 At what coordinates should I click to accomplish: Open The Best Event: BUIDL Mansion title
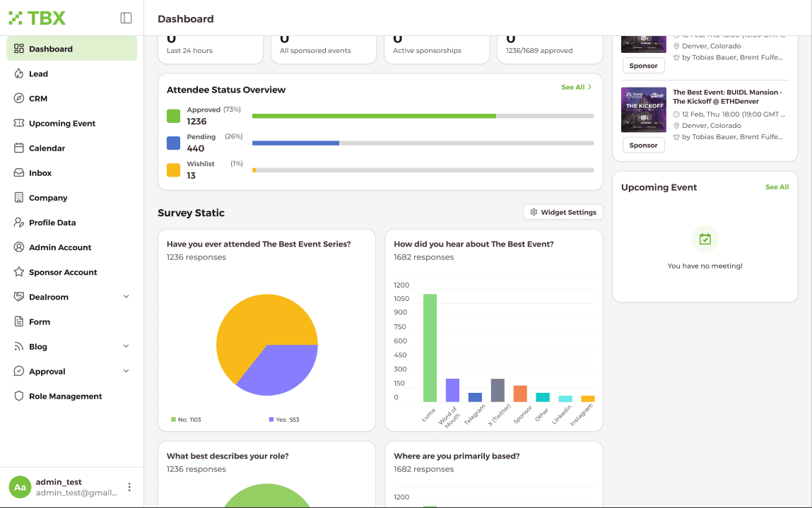(728, 97)
